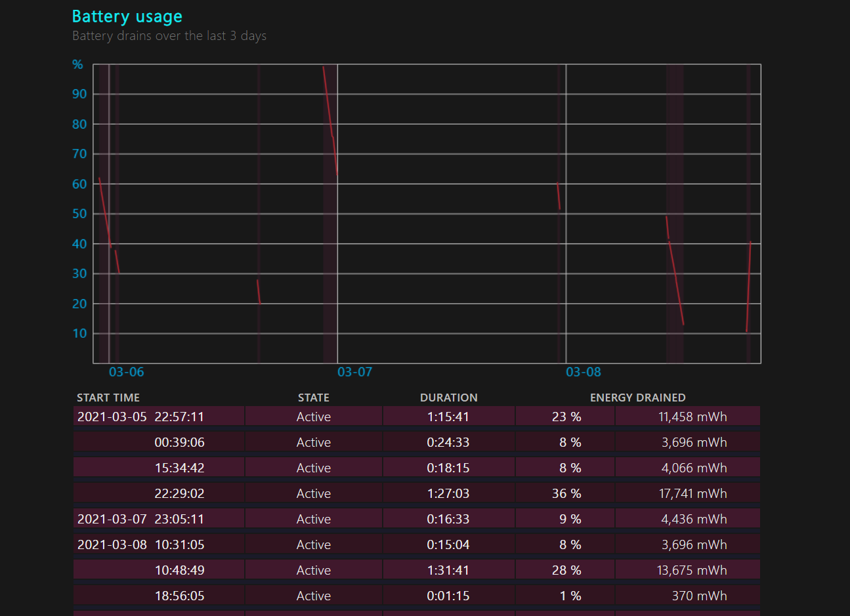Screen dimensions: 850x616
Task: Select the 17,741 mWh energy value
Action: click(692, 493)
